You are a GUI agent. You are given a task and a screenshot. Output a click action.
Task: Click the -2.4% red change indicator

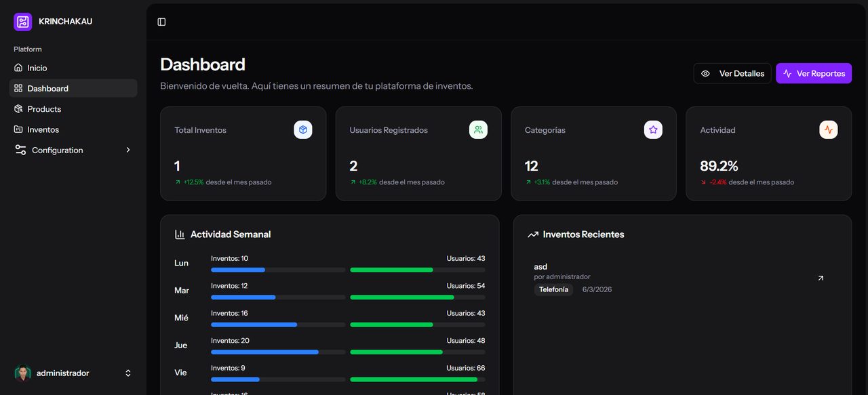pos(717,182)
